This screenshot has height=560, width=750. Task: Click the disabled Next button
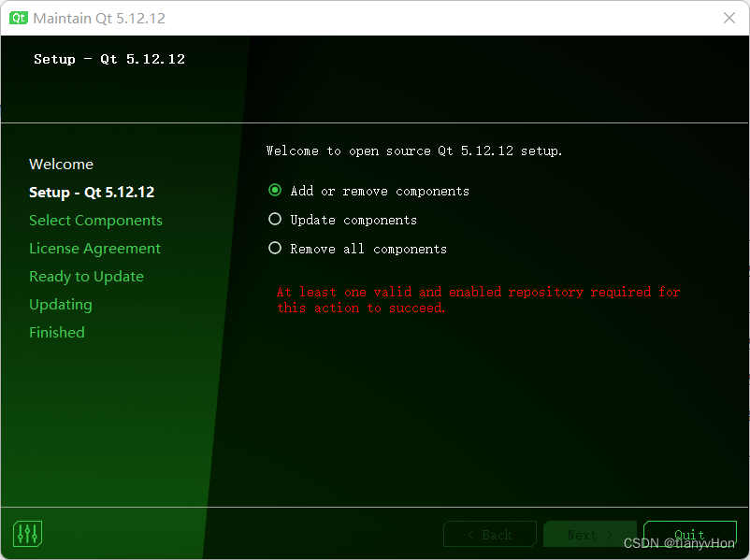coord(590,534)
